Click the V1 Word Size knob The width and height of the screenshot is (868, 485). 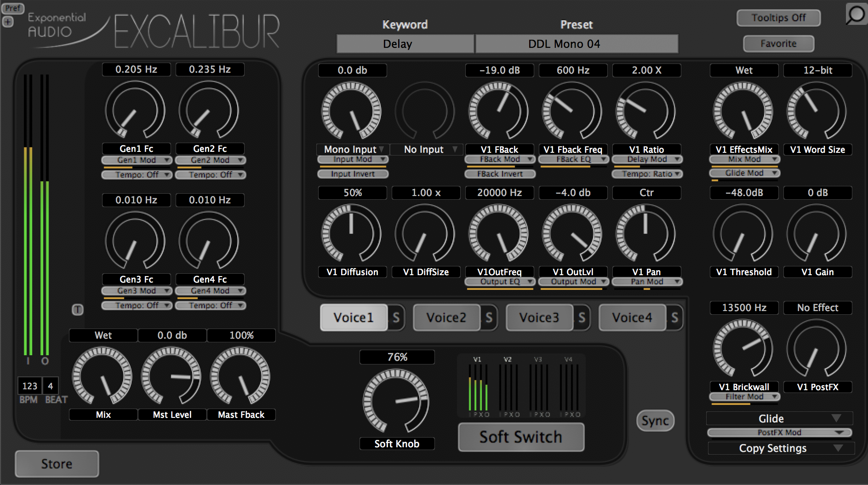817,111
